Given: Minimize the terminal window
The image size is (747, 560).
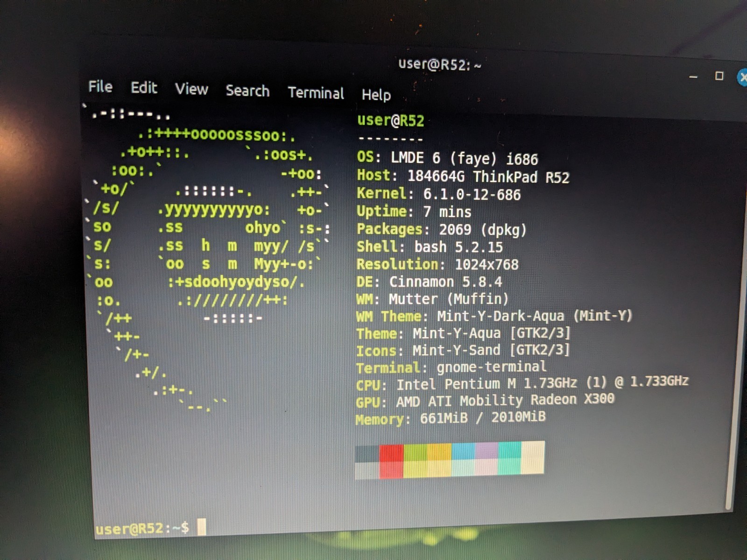Looking at the screenshot, I should [x=694, y=77].
